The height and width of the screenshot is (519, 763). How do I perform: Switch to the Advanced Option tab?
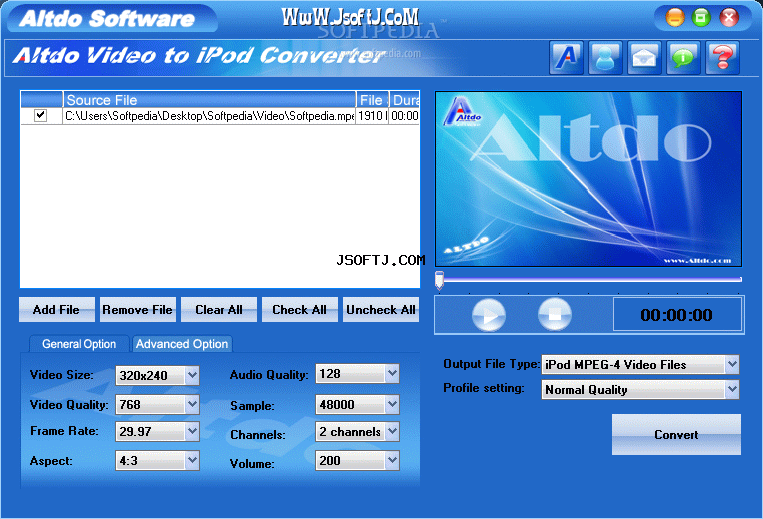(x=182, y=344)
